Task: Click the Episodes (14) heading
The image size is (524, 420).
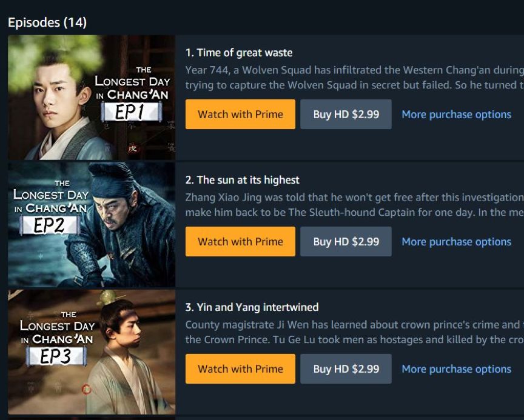Action: 47,22
